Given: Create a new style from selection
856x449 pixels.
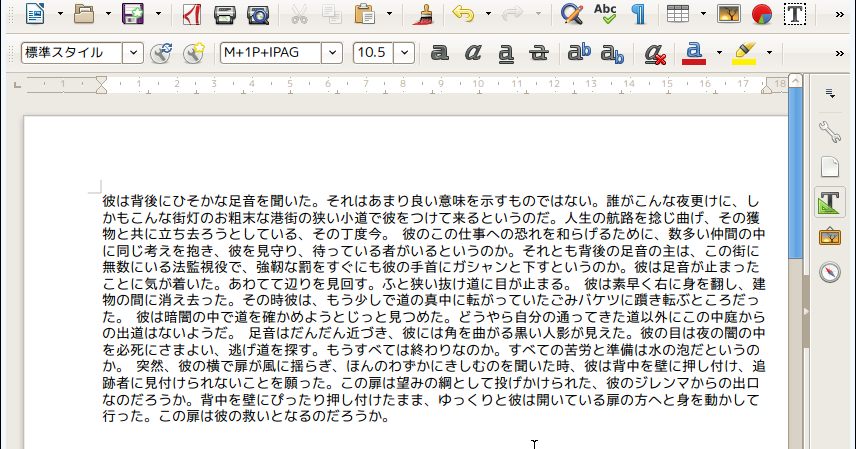Looking at the screenshot, I should 193,53.
